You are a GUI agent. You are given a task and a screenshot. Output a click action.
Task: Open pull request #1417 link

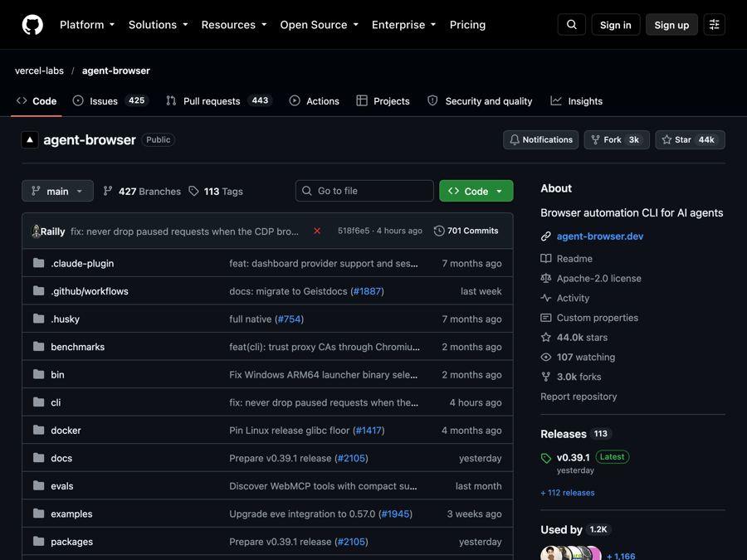point(369,431)
